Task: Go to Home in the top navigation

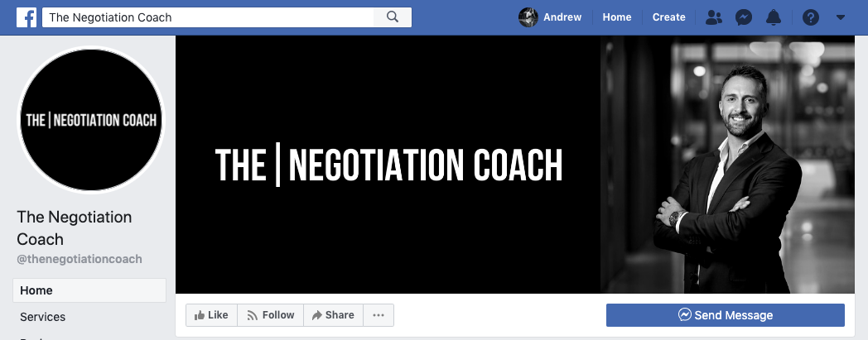Action: tap(617, 17)
